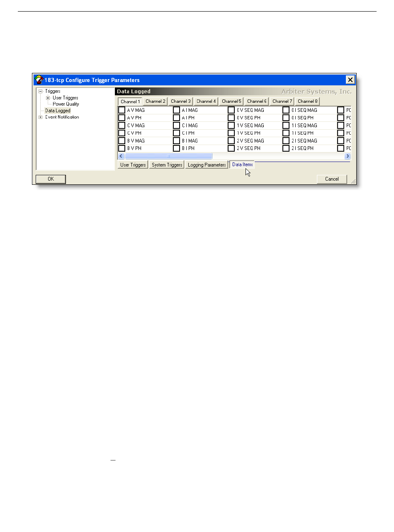Image resolution: width=394 pixels, height=532 pixels.
Task: Enable the A I PH checkbox
Action: click(177, 118)
